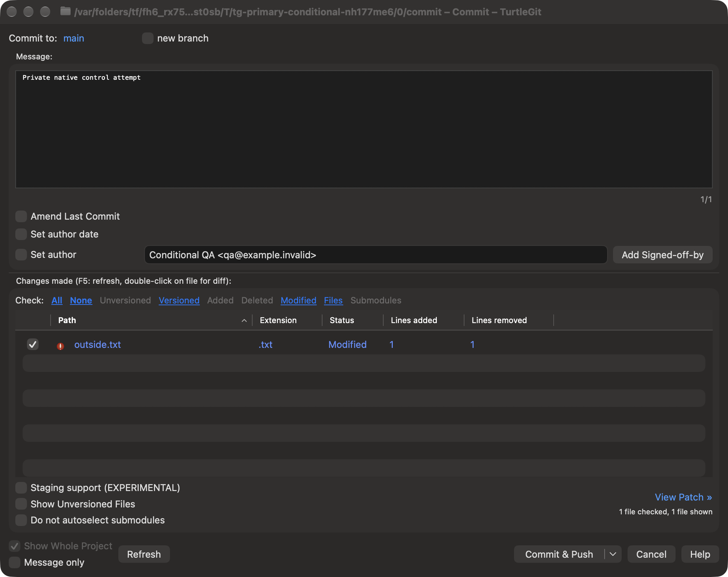Click into the commit message text area
Viewport: 728px width, 577px height.
click(x=364, y=129)
